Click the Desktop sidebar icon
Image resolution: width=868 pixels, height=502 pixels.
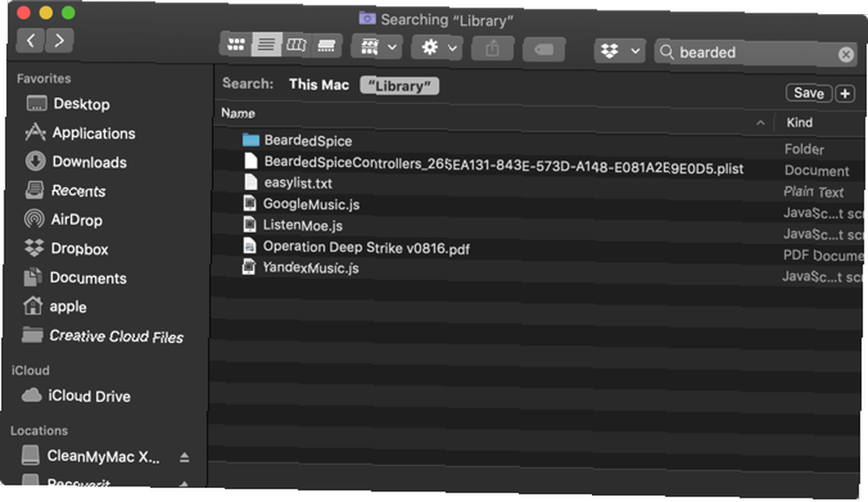[36, 103]
